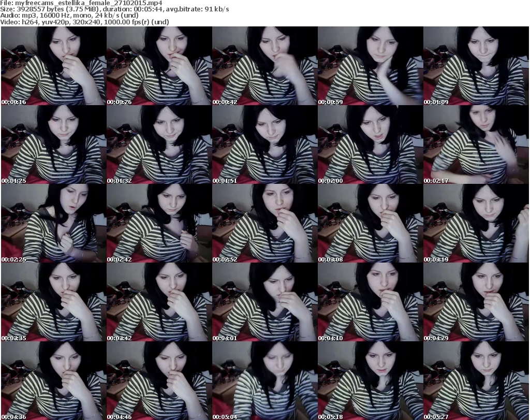Open the frame stamped 00:01:32
This screenshot has height=420, width=530.
coord(159,144)
